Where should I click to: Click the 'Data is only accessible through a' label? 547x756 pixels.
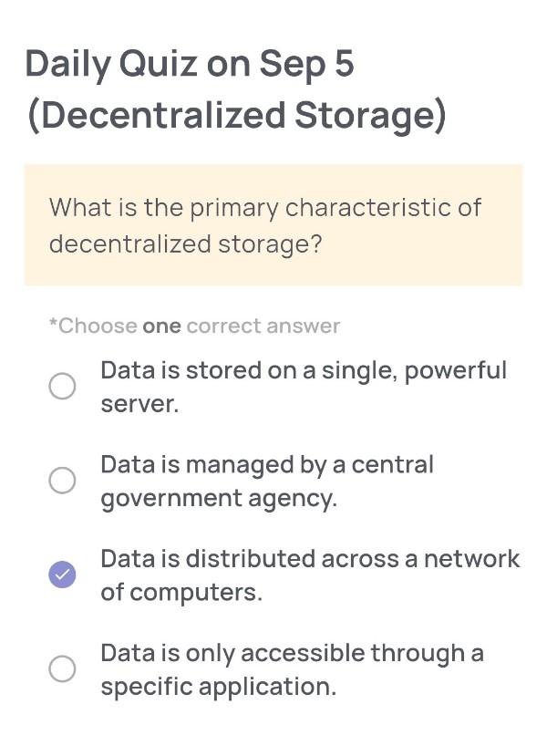click(x=292, y=654)
